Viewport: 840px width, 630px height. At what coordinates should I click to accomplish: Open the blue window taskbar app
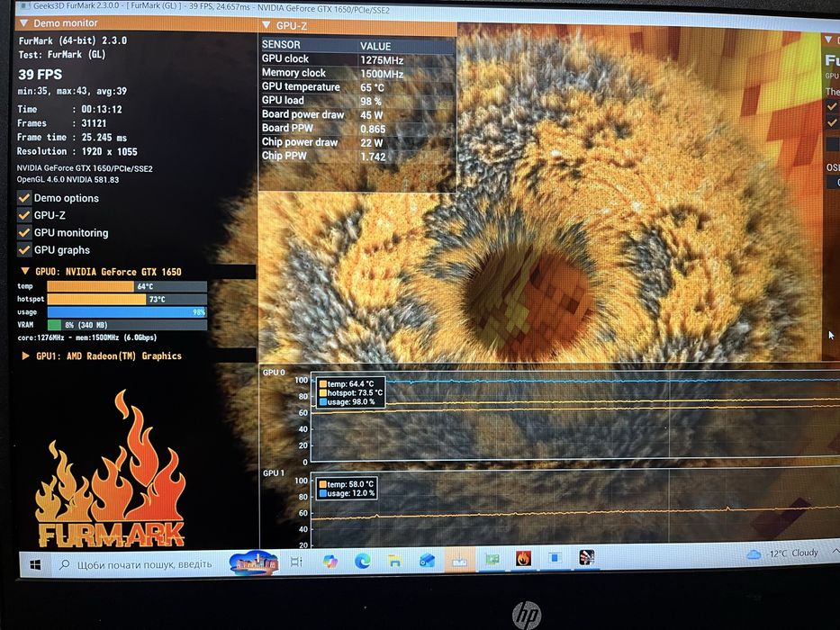[555, 558]
